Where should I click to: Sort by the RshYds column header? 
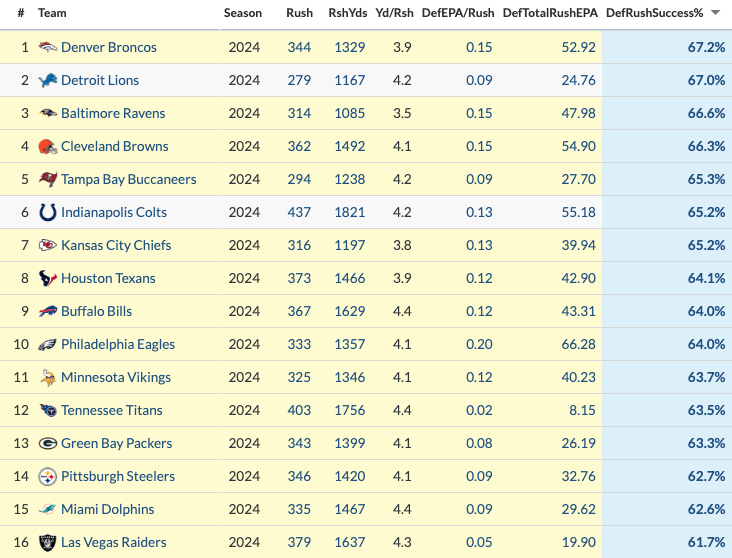point(348,13)
